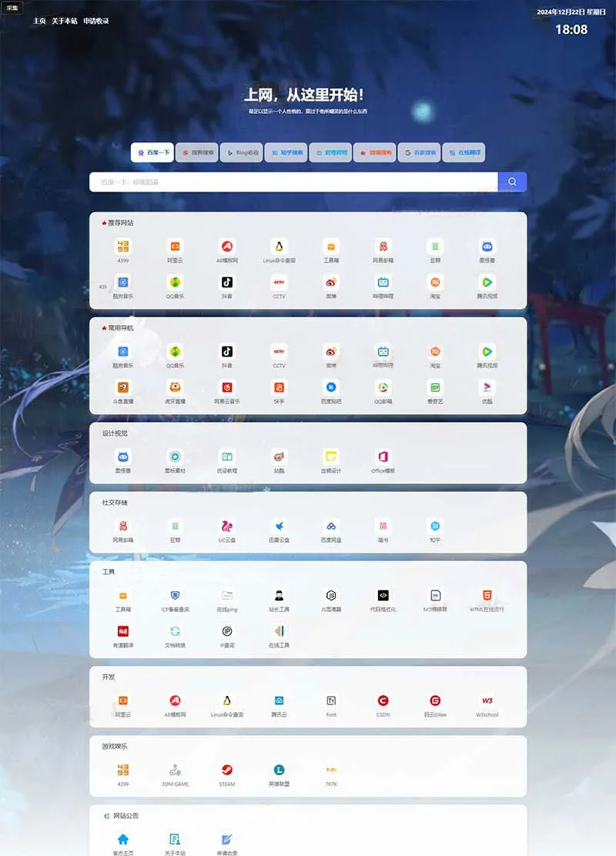Click the 虎牙直播 icon

point(175,391)
